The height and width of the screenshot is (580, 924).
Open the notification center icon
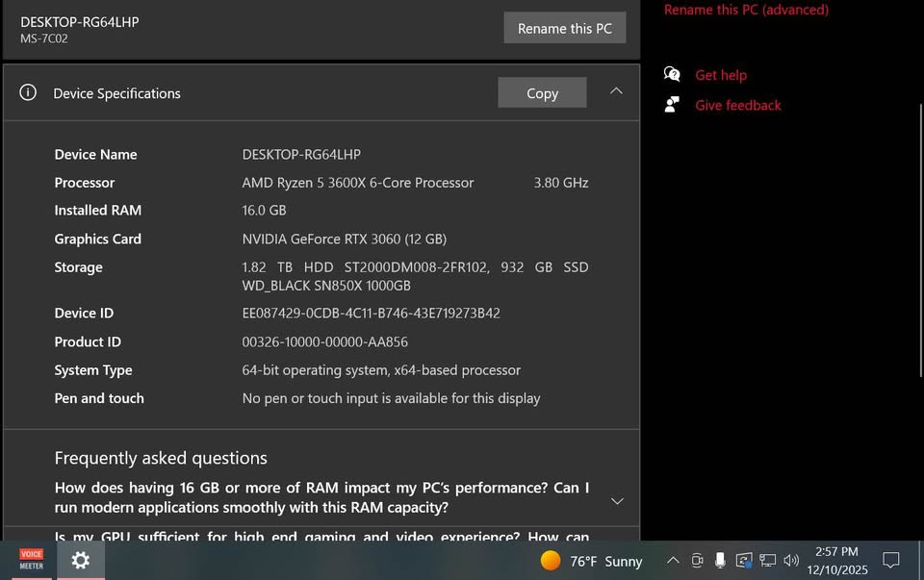point(891,561)
